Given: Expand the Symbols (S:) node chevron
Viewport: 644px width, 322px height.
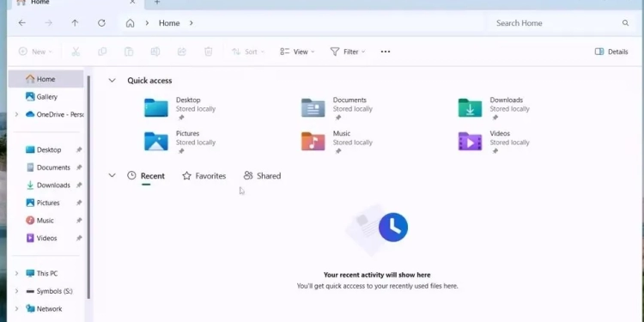Looking at the screenshot, I should click(x=16, y=291).
